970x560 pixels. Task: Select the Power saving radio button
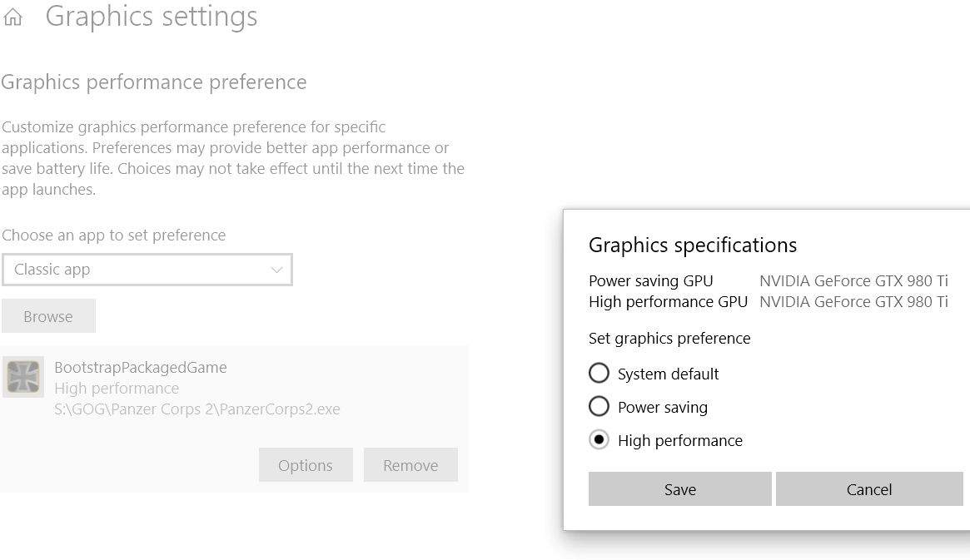599,406
